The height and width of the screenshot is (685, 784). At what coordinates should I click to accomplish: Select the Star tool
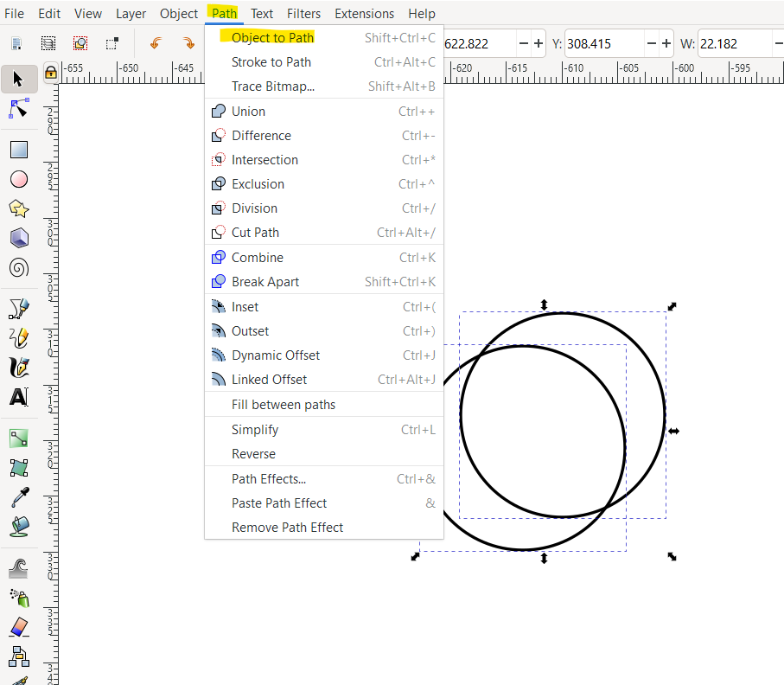click(19, 208)
